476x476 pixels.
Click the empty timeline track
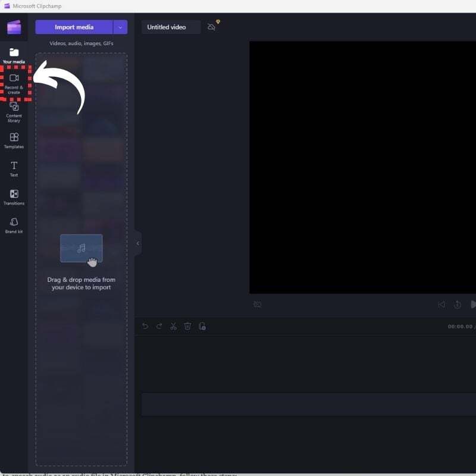click(309, 404)
